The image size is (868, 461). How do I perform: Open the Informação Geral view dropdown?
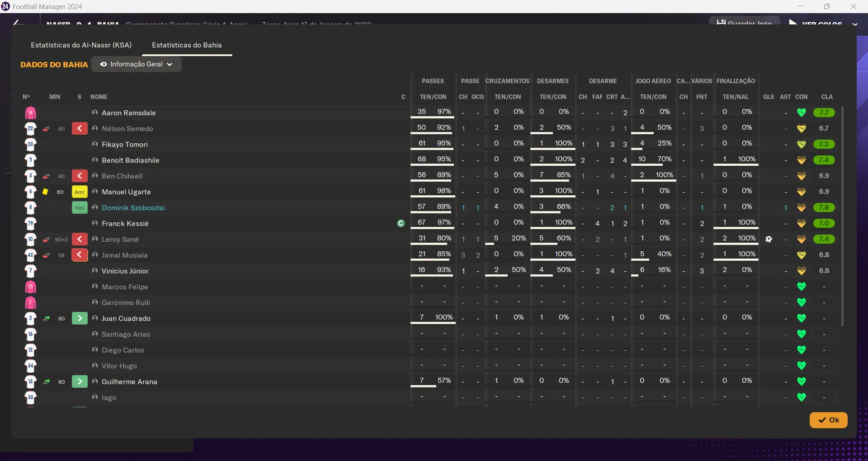[x=137, y=64]
